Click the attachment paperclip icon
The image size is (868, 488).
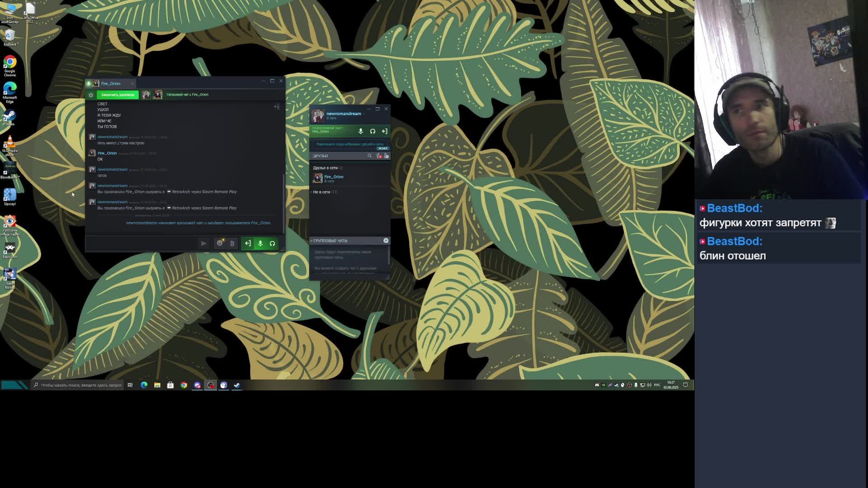pos(232,244)
